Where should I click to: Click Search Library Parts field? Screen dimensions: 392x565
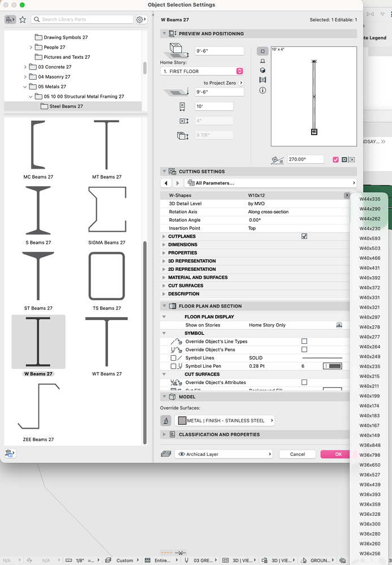pyautogui.click(x=82, y=19)
